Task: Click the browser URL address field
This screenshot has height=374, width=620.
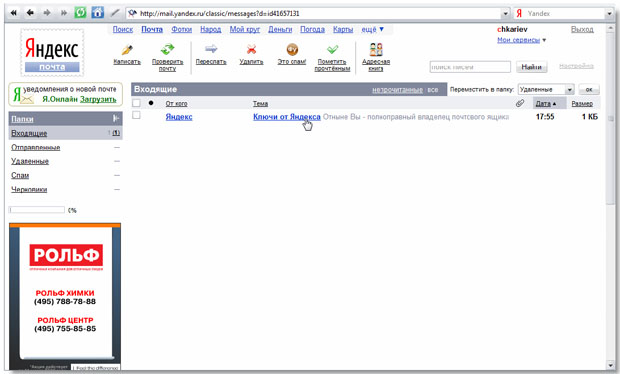Action: [318, 13]
